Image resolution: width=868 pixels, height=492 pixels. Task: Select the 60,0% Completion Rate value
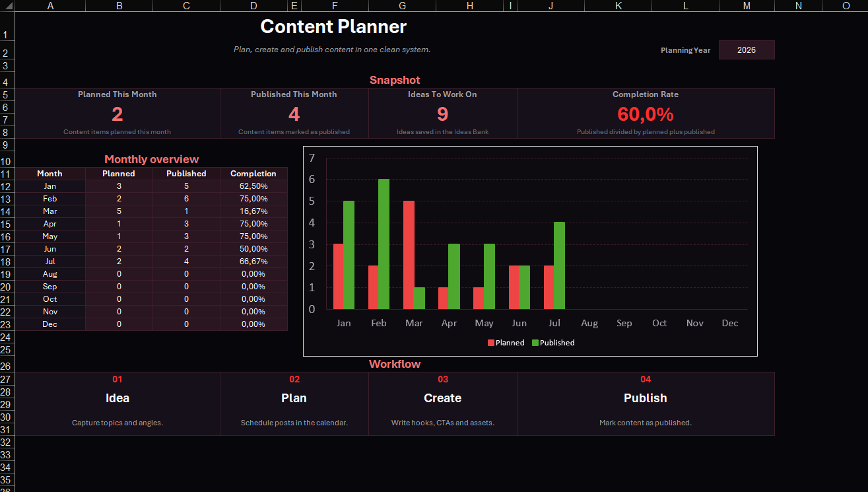646,114
